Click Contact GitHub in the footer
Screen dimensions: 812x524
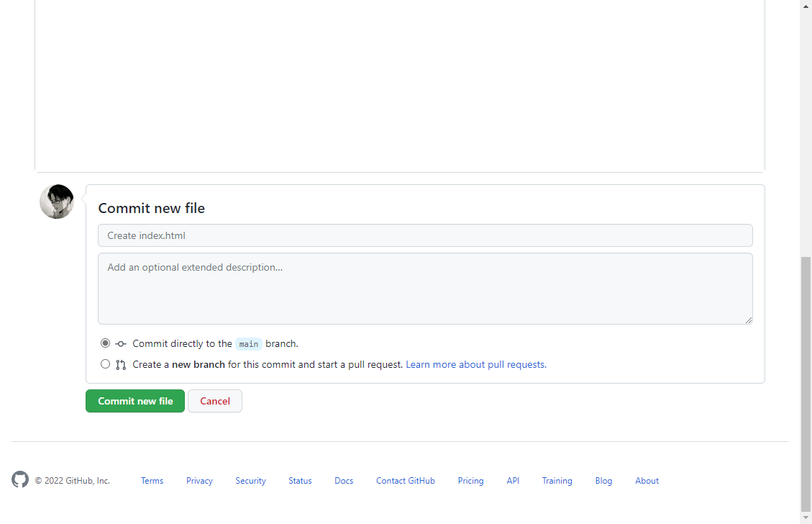(406, 481)
